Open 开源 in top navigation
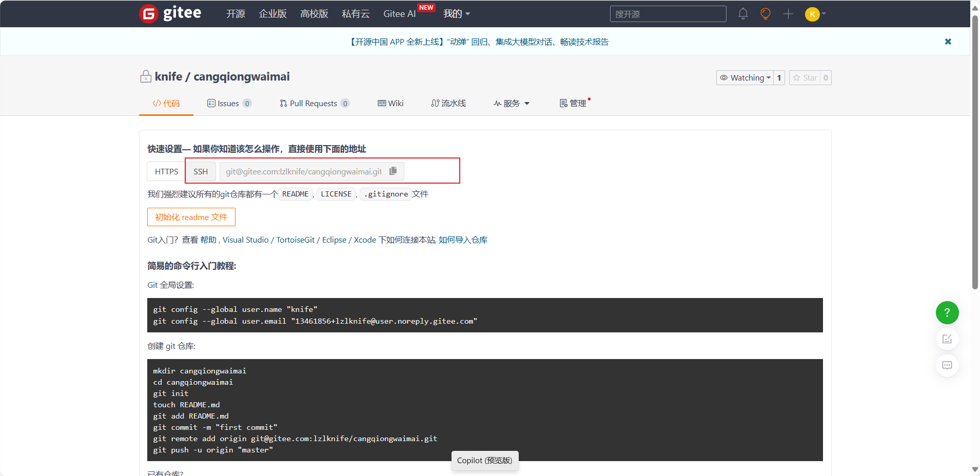The image size is (980, 476). 236,14
